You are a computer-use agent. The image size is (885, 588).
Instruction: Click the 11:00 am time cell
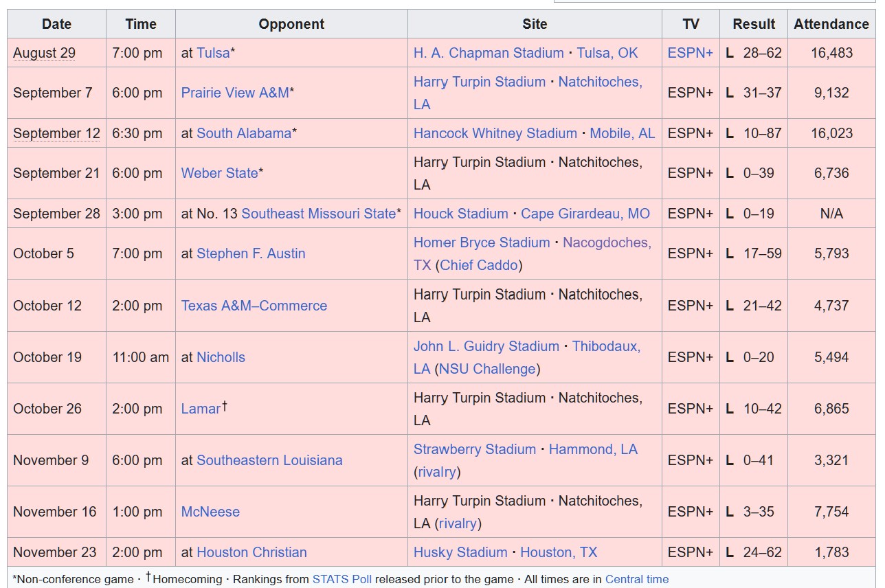pyautogui.click(x=141, y=357)
